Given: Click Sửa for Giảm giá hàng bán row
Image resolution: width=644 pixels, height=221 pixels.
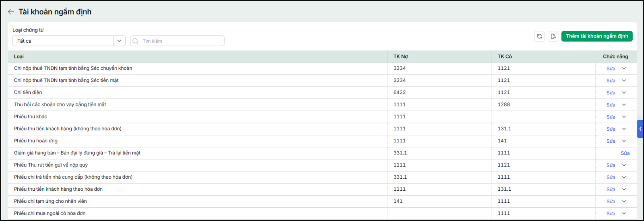Looking at the screenshot, I should pos(625,153).
